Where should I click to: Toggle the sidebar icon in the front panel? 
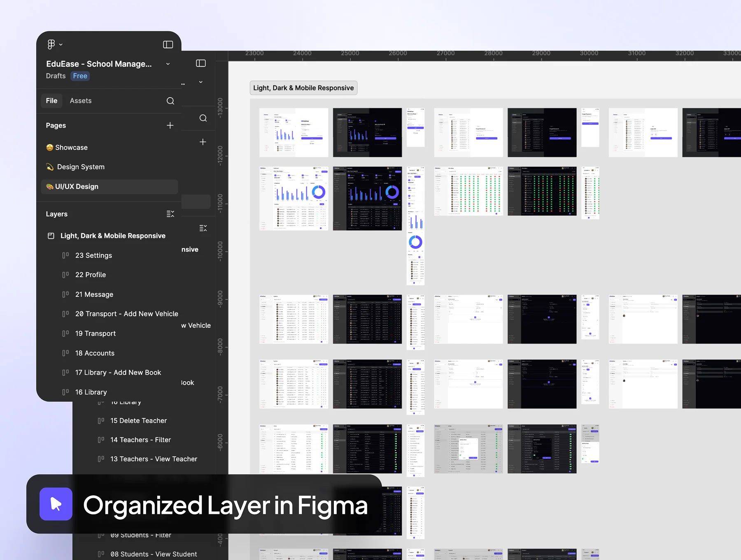tap(168, 44)
